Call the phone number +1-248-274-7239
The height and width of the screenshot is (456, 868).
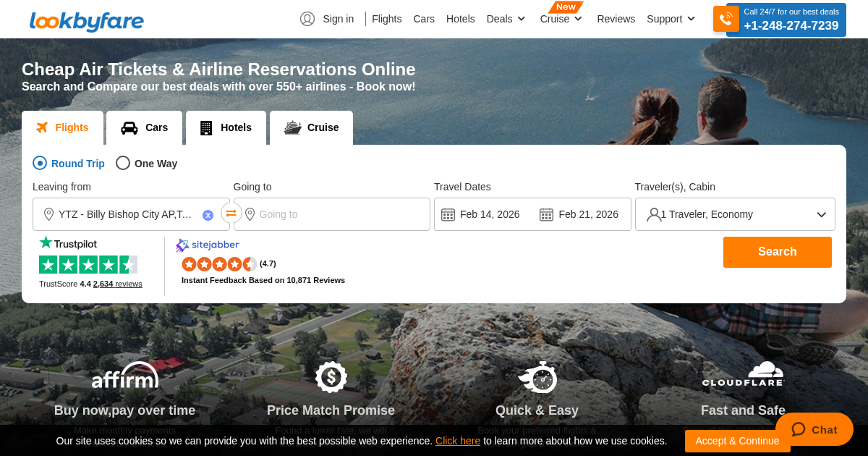click(x=791, y=26)
